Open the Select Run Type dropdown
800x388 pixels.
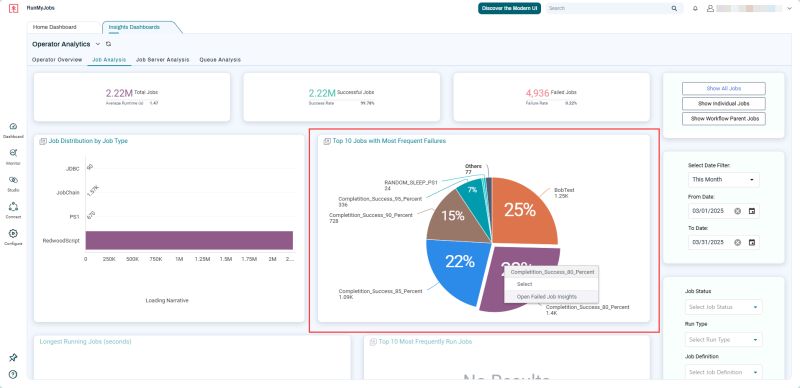click(x=723, y=340)
